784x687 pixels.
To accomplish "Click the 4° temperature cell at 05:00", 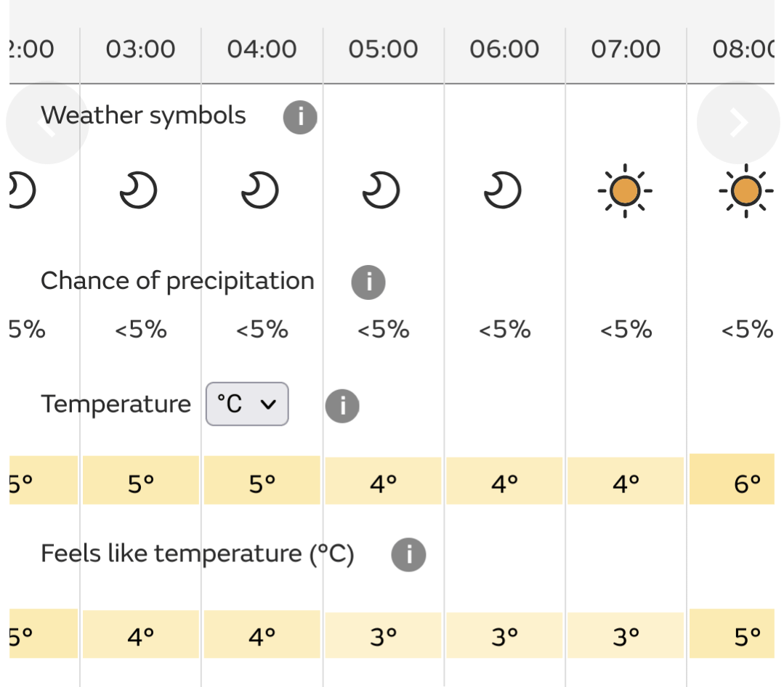I will point(384,481).
